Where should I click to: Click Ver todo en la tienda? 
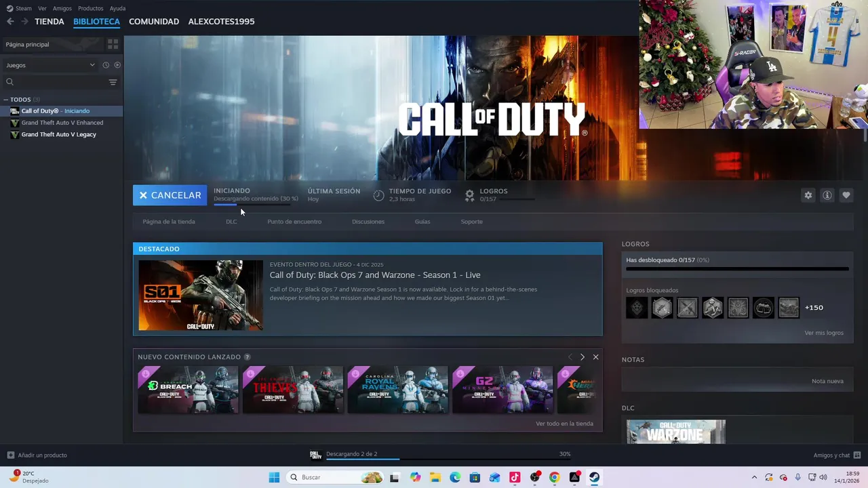(564, 424)
